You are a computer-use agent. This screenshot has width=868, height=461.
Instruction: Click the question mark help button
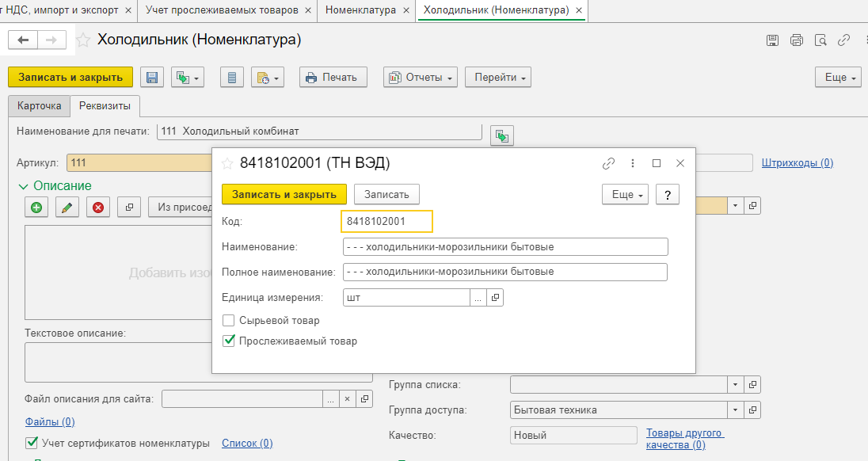[668, 194]
